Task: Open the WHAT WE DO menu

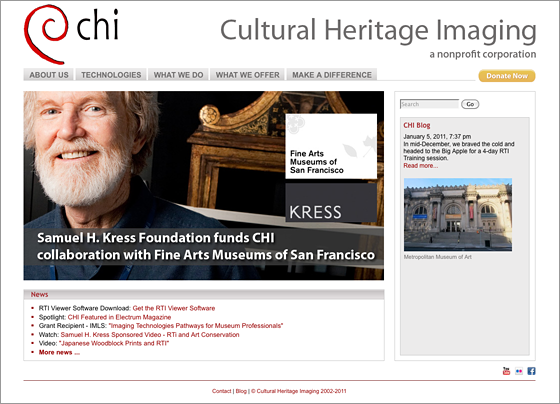Action: click(x=179, y=75)
